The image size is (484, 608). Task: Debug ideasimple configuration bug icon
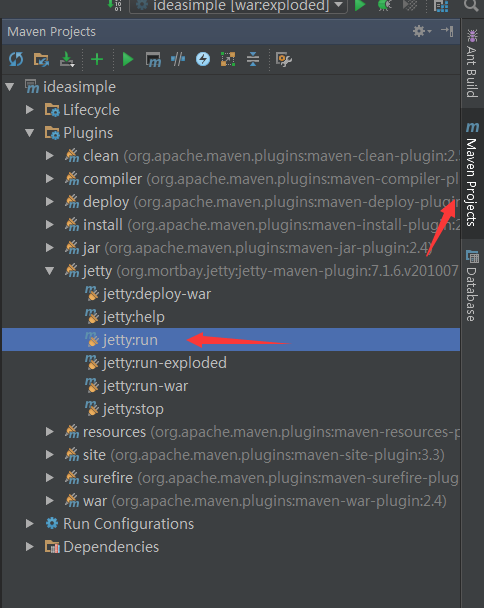tap(384, 5)
